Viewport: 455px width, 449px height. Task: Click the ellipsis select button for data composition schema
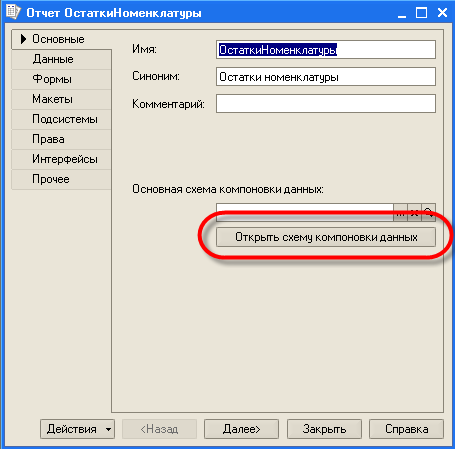click(x=400, y=213)
